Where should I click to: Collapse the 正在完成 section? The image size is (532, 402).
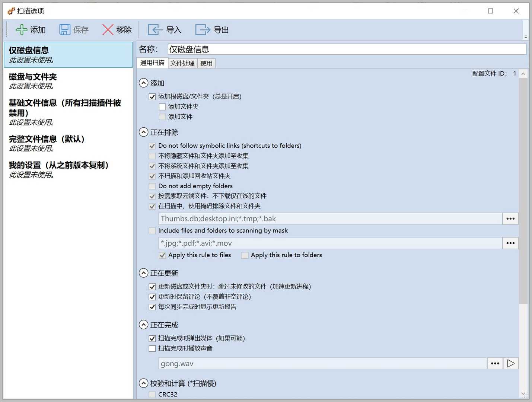coord(144,325)
